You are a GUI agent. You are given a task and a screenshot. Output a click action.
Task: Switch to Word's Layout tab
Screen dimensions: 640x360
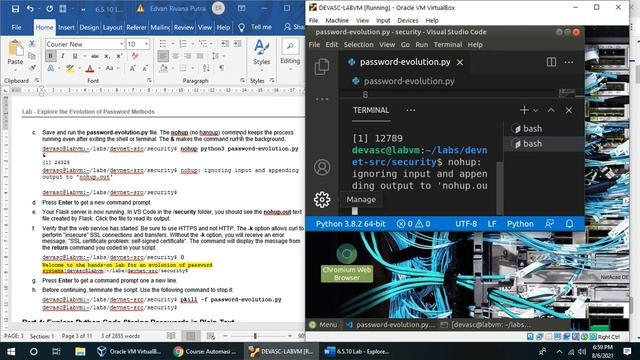point(112,27)
